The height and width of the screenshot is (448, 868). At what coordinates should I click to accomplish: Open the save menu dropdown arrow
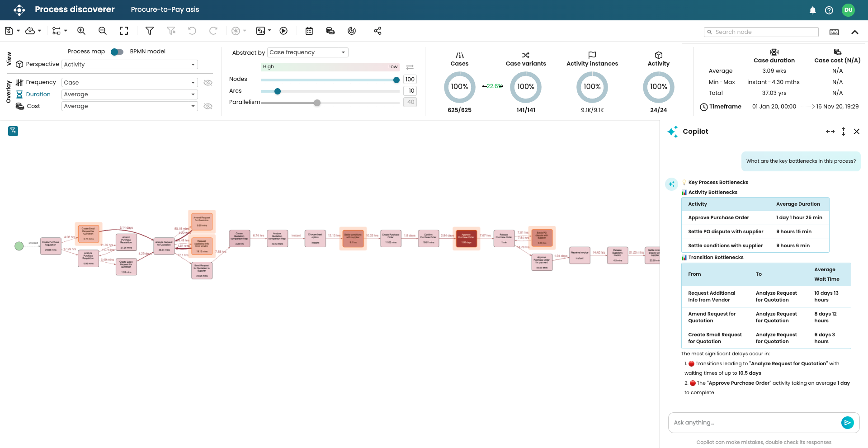pos(19,31)
